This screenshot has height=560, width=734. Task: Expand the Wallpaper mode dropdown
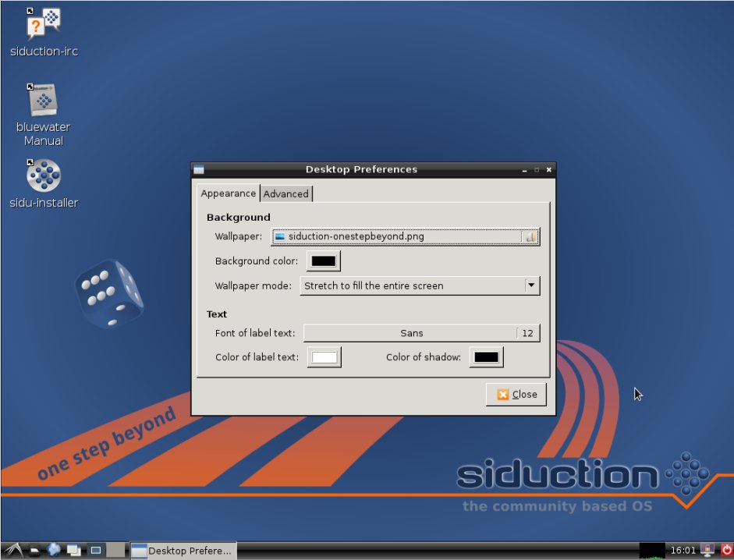(420, 285)
